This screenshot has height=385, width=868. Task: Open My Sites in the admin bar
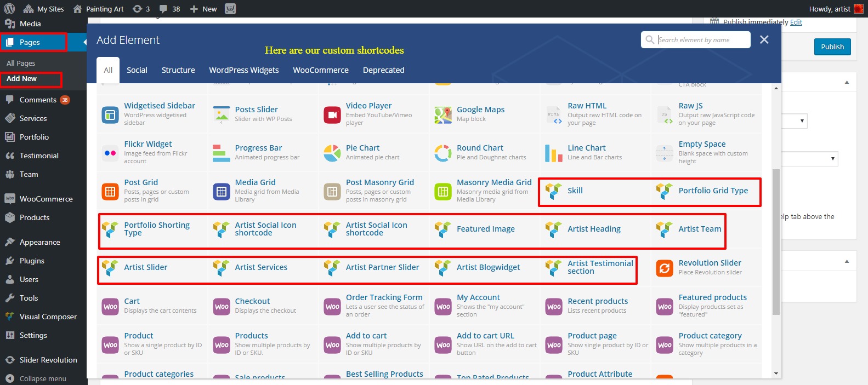44,9
